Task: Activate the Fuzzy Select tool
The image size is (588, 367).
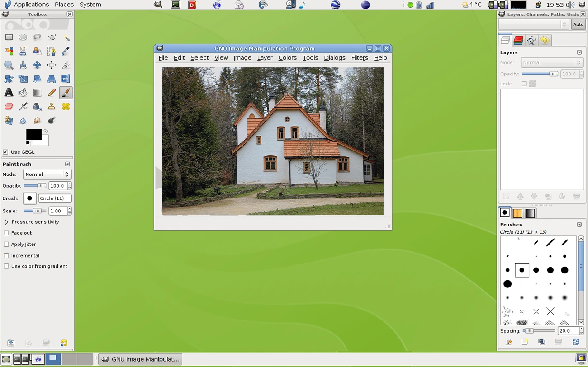Action: pyautogui.click(x=66, y=38)
